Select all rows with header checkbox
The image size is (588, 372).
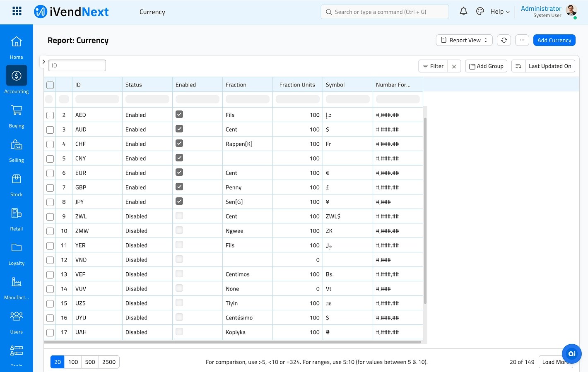point(50,85)
